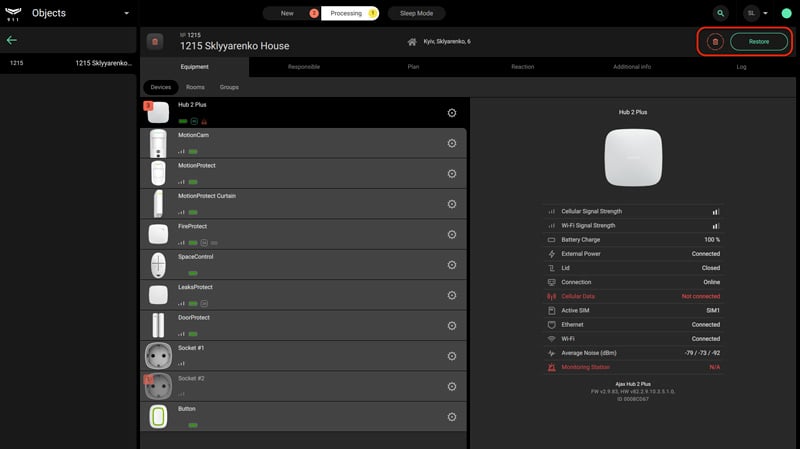The width and height of the screenshot is (800, 449).
Task: Show the Devices list
Action: (x=161, y=87)
